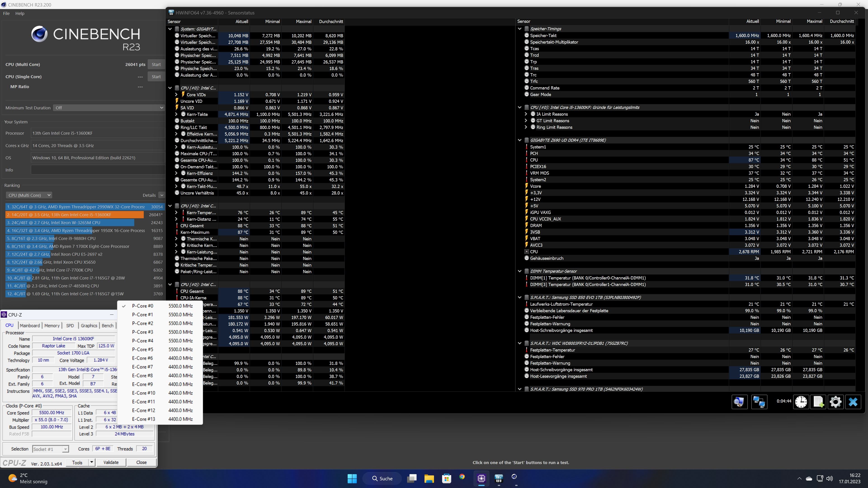Expand the Core VIDs sensor row

click(x=176, y=95)
